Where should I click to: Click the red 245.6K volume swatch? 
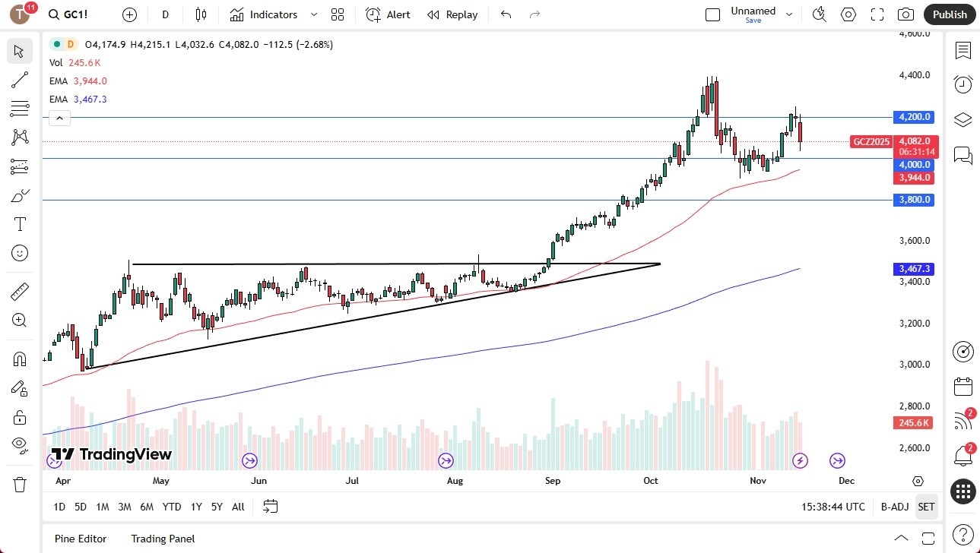point(912,422)
